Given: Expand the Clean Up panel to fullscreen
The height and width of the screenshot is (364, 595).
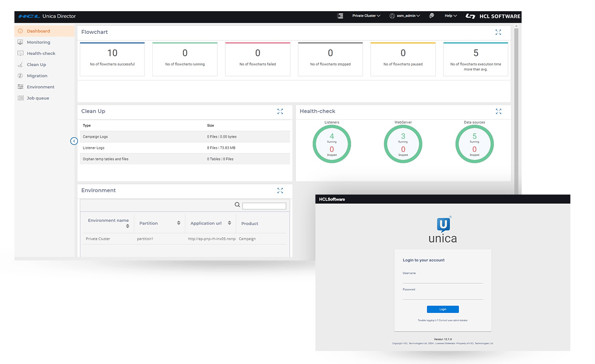Looking at the screenshot, I should (x=280, y=111).
